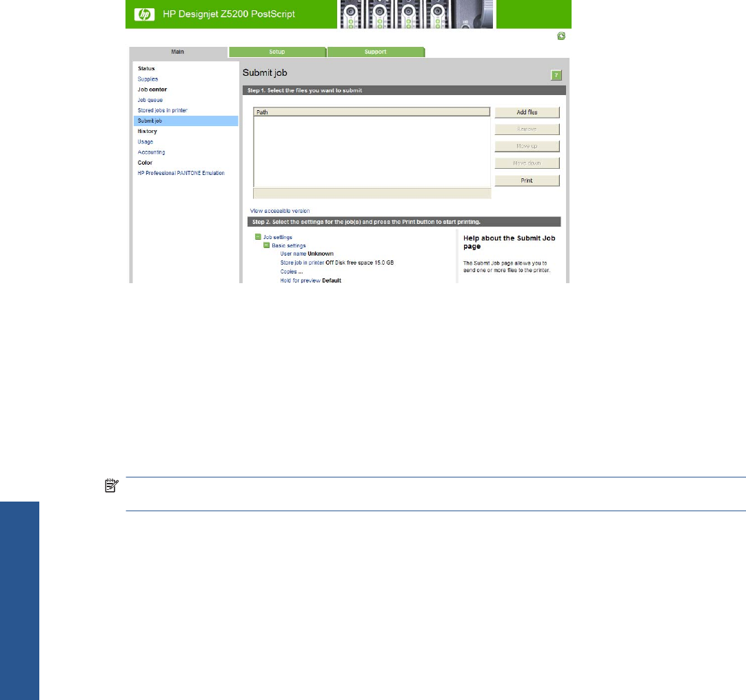Click the Add files button
Viewport: 746px width, 700px height.
click(x=527, y=112)
